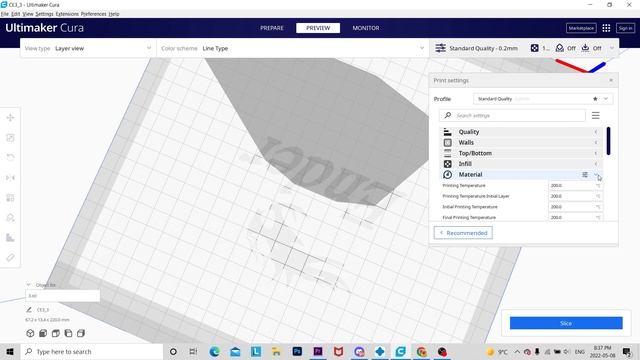
Task: Select the Mirror tool in left toolbar
Action: 10,178
